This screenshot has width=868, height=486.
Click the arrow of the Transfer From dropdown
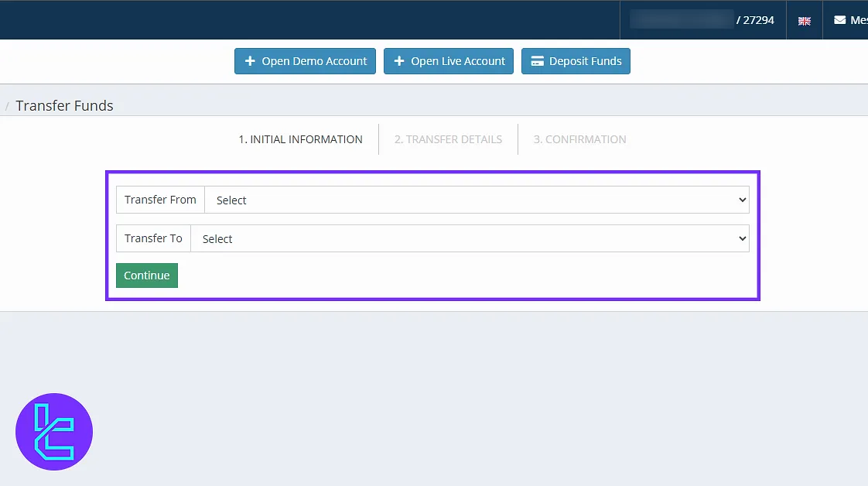click(x=742, y=200)
